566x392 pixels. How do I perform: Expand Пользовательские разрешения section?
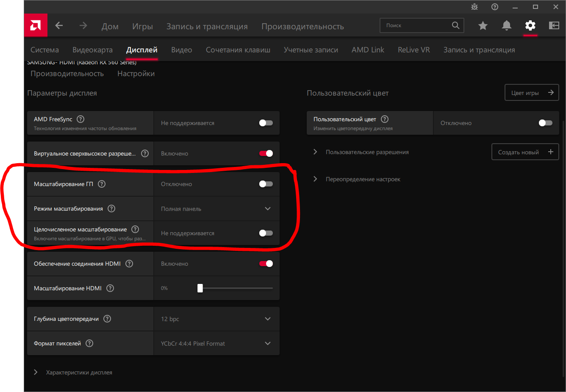pyautogui.click(x=315, y=152)
